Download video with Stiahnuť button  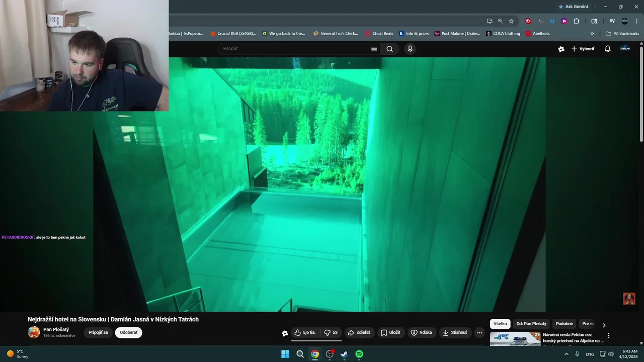tap(455, 332)
